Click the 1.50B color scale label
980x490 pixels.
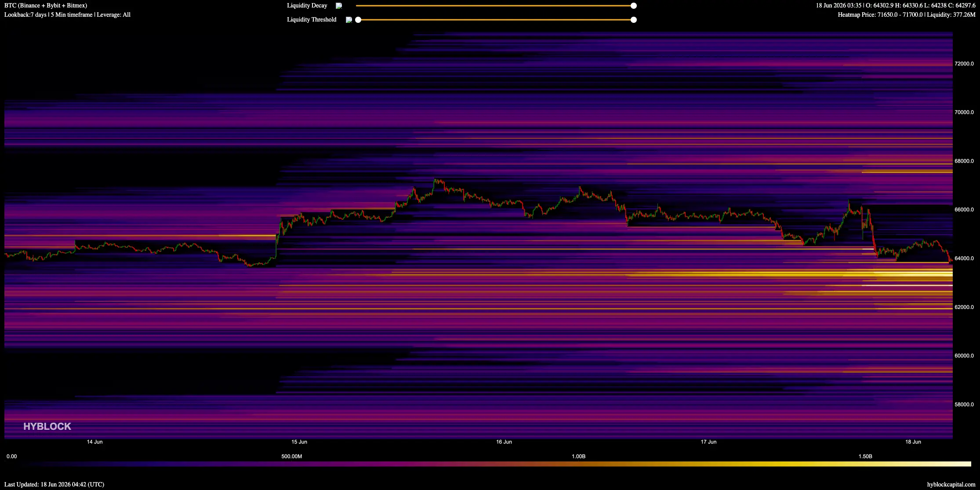865,457
